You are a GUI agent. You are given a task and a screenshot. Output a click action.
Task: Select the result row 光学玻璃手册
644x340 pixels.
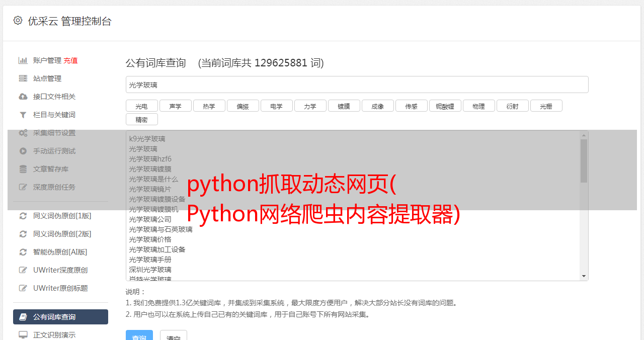150,260
